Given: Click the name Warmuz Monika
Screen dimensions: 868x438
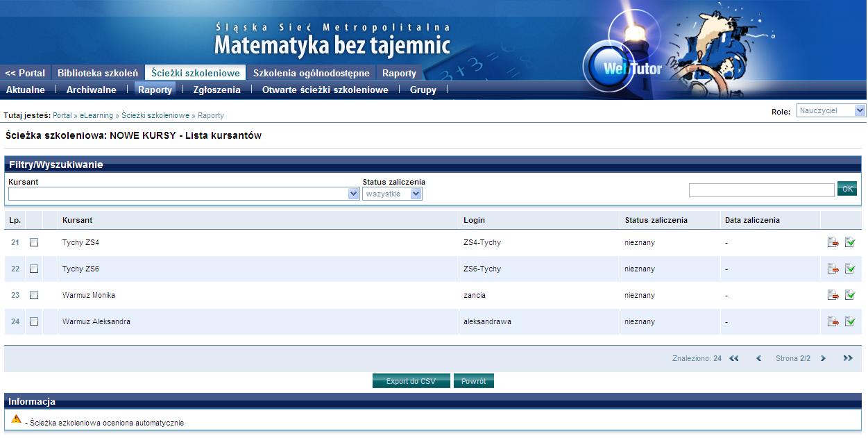Looking at the screenshot, I should (89, 295).
